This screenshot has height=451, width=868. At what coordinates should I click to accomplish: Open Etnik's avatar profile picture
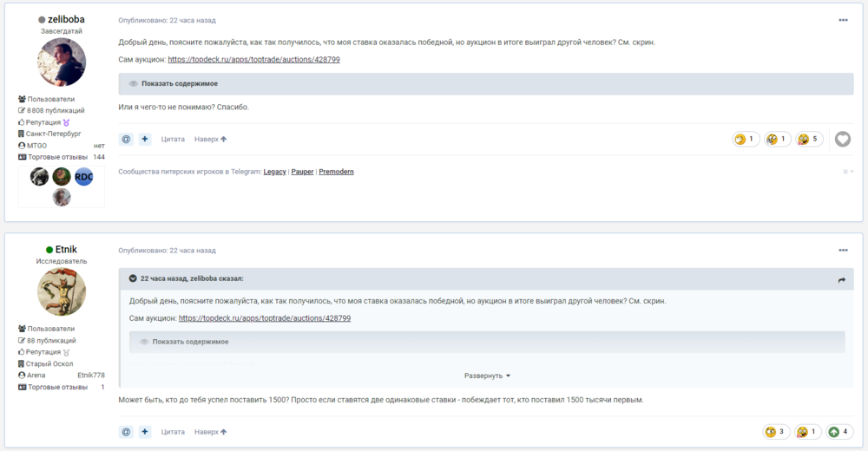[62, 292]
